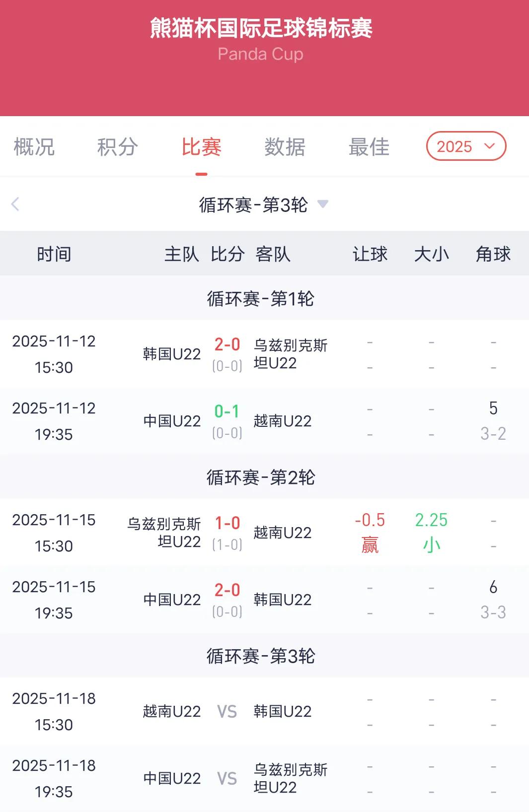Open upcoming 越南U22 VS 韩国U22 fixture
Image resolution: width=529 pixels, height=812 pixels.
pos(264,711)
